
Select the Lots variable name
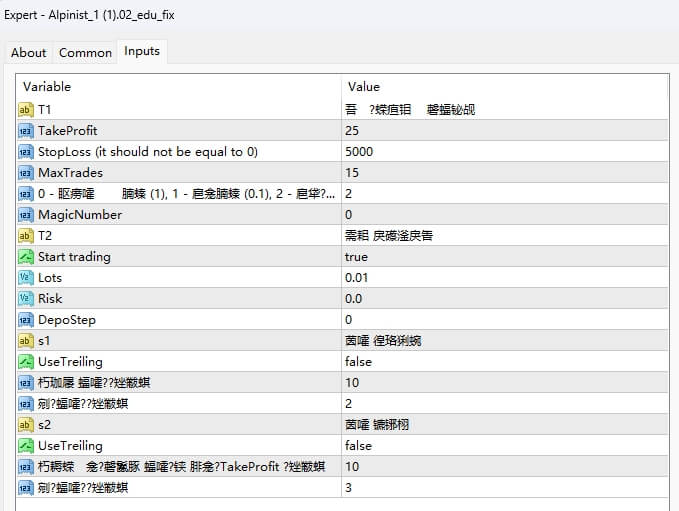pos(50,278)
